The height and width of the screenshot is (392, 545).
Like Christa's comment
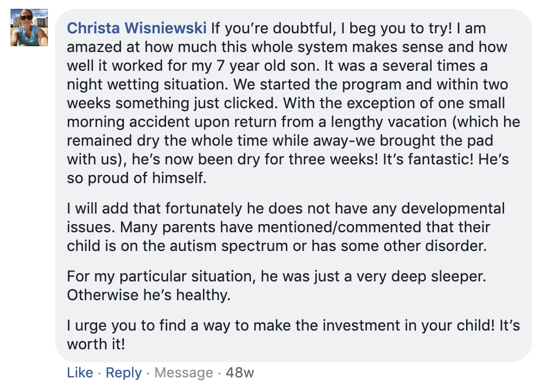pyautogui.click(x=80, y=373)
